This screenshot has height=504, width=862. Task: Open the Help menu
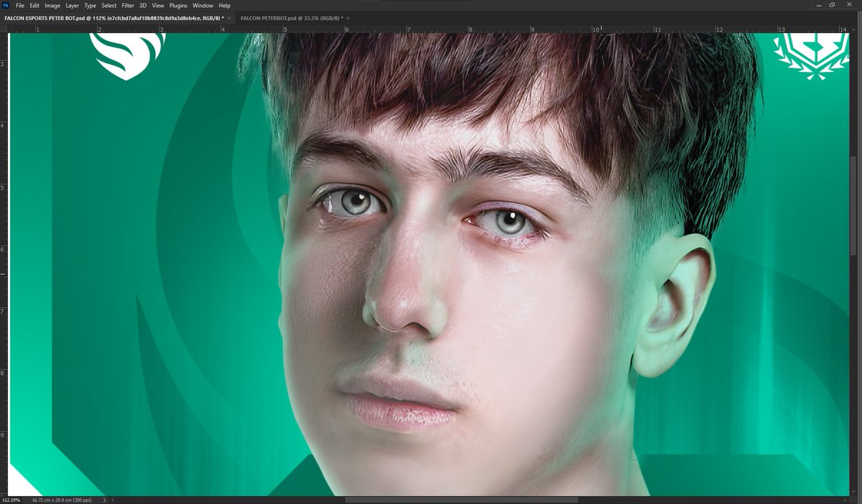pyautogui.click(x=224, y=5)
